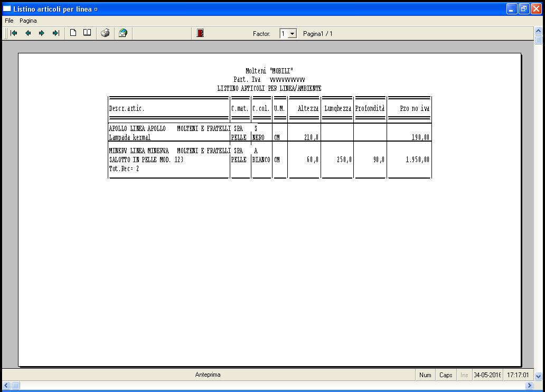Click the '210,0' height value
This screenshot has height=392, width=545.
click(x=311, y=137)
